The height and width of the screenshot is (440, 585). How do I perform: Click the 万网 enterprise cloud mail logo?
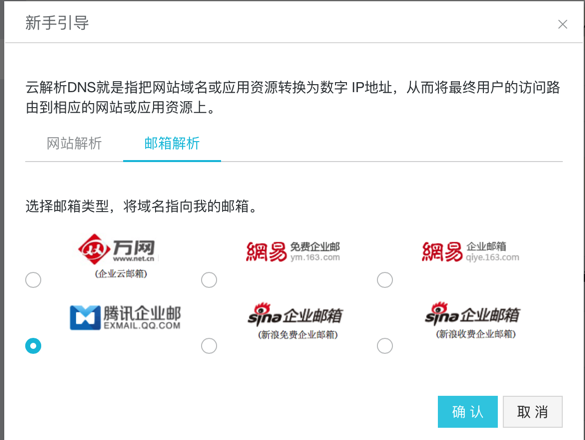coord(119,256)
